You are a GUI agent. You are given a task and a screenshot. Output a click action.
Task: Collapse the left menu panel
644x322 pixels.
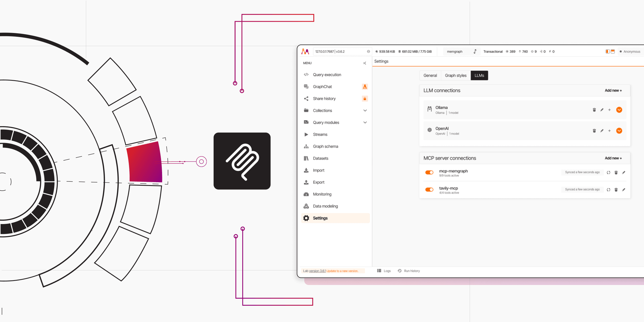(365, 63)
